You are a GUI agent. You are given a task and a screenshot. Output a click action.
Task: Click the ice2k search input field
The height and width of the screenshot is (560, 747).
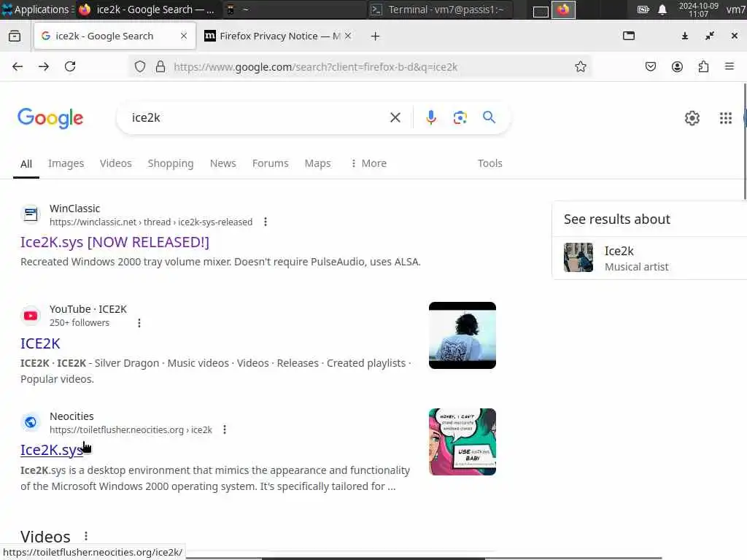258,117
